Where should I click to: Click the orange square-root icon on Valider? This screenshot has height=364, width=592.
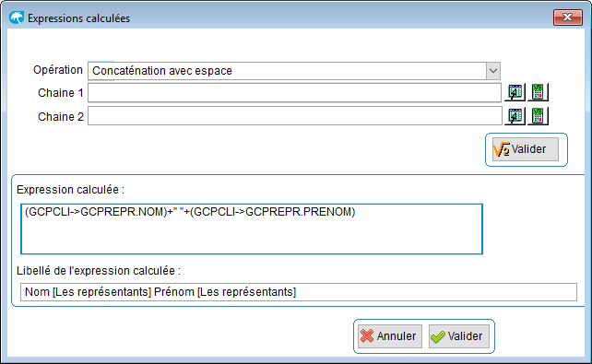coord(502,149)
